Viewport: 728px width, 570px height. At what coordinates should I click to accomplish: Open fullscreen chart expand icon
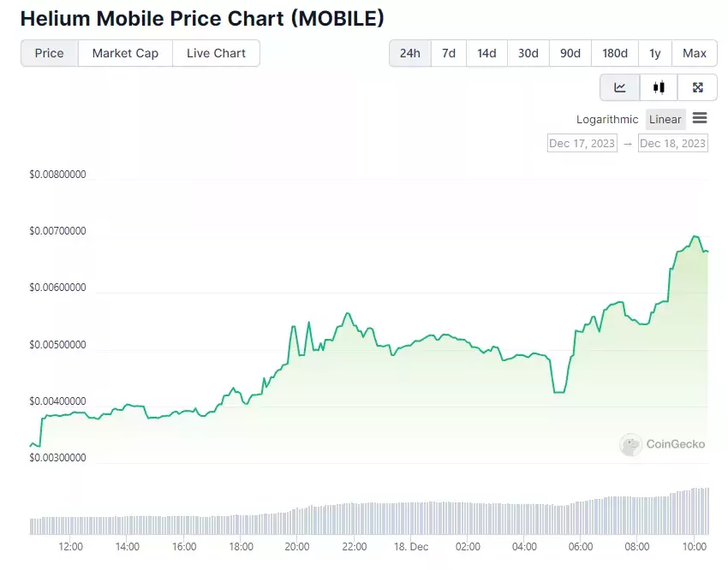pos(697,87)
